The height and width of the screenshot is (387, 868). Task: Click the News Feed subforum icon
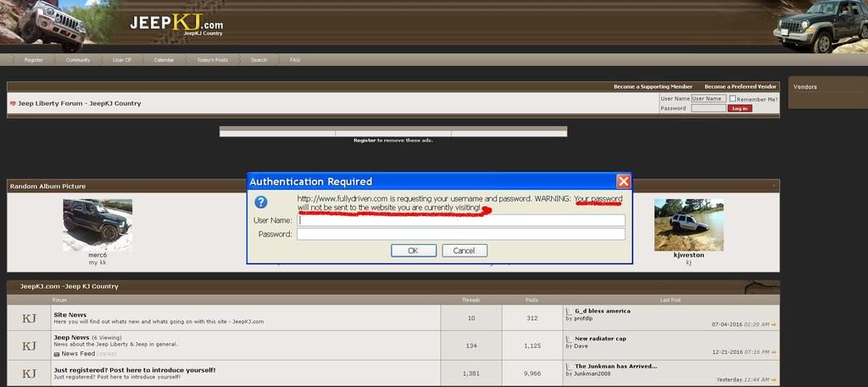(57, 354)
